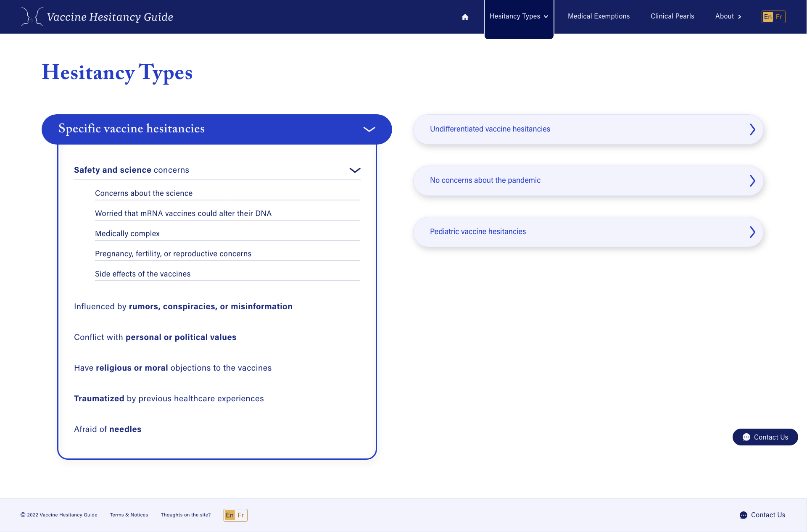Collapse Specific vaccine hesitancies panel
This screenshot has width=807, height=532.
pyautogui.click(x=369, y=129)
